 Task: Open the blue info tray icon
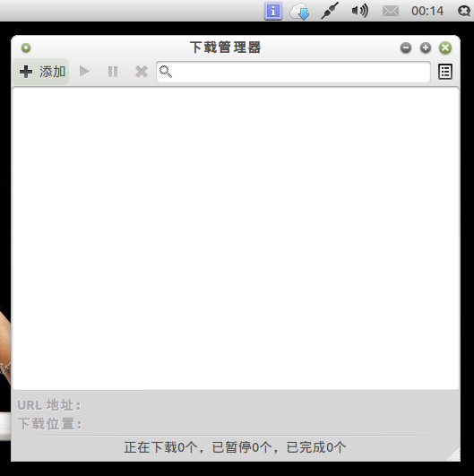273,11
